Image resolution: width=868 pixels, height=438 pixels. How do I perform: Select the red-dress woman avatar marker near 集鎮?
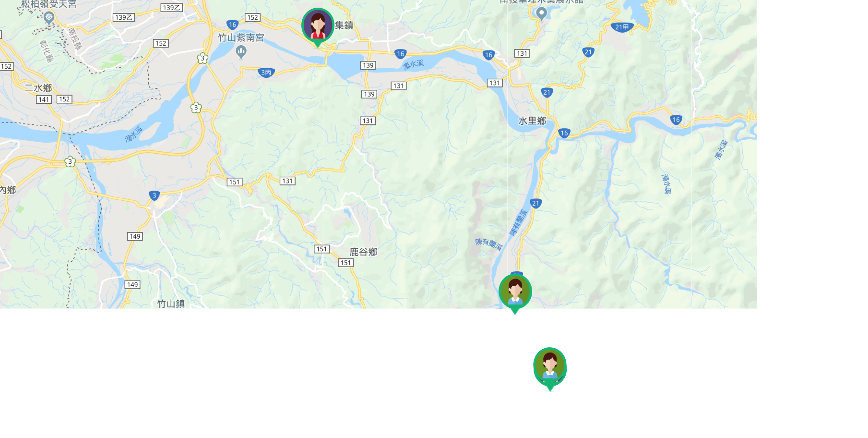point(318,27)
